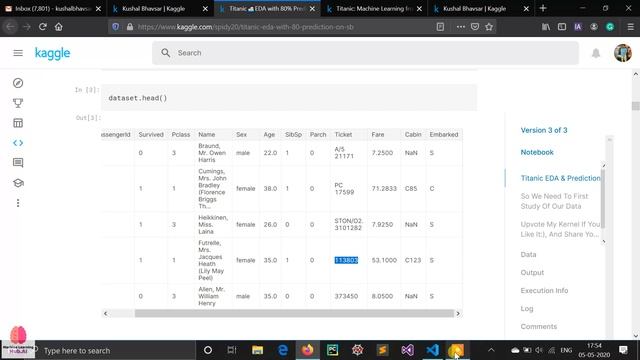640x360 pixels.
Task: Click the dataset.head() code cell
Action: pos(289,98)
